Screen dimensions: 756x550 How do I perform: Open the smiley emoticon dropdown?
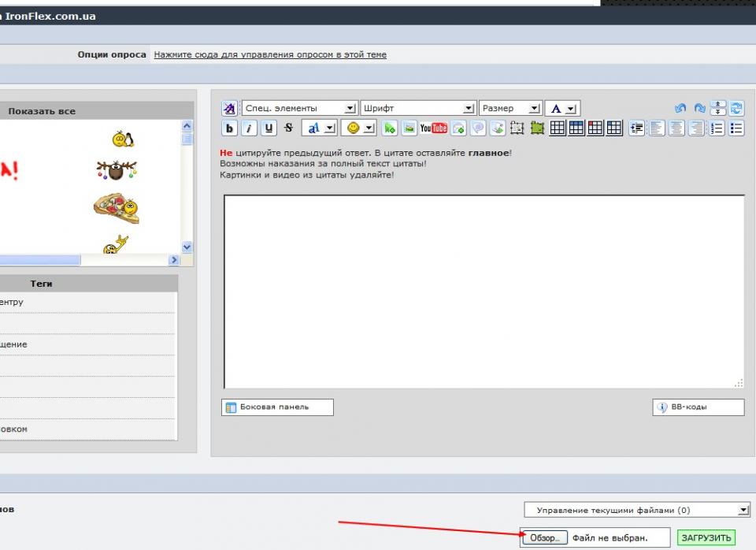click(x=369, y=128)
